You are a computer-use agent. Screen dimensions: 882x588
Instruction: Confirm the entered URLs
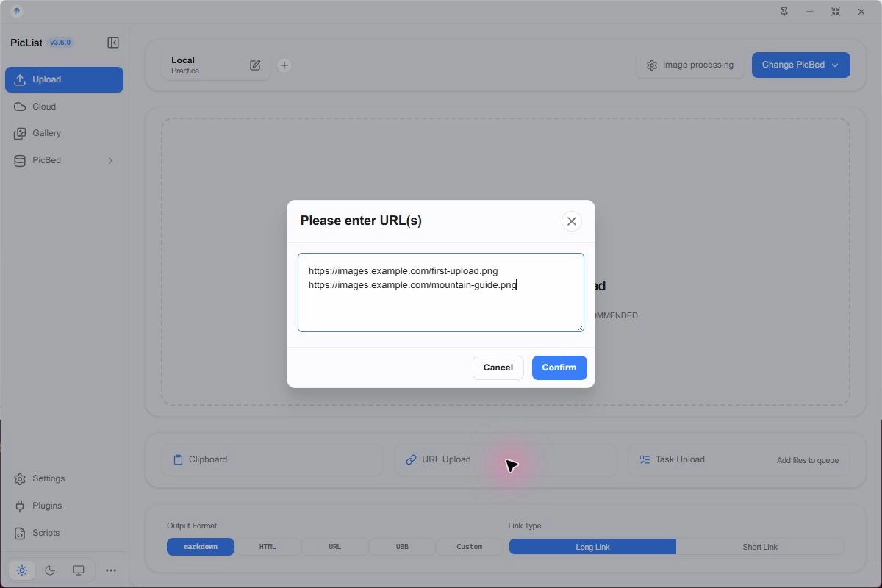click(559, 367)
